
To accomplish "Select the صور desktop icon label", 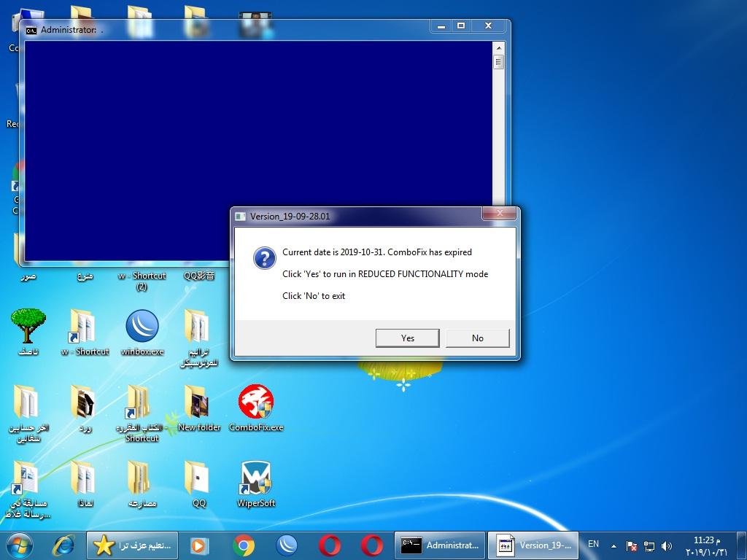I will click(x=28, y=276).
